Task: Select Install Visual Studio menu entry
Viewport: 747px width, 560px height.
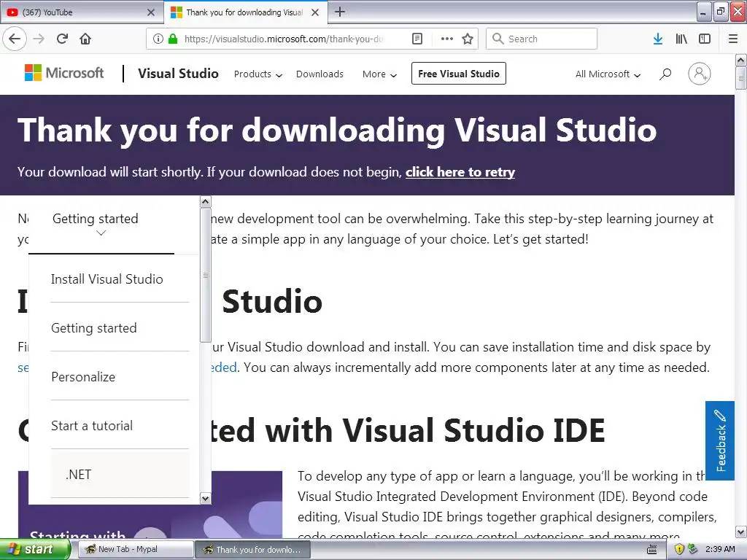Action: tap(107, 279)
